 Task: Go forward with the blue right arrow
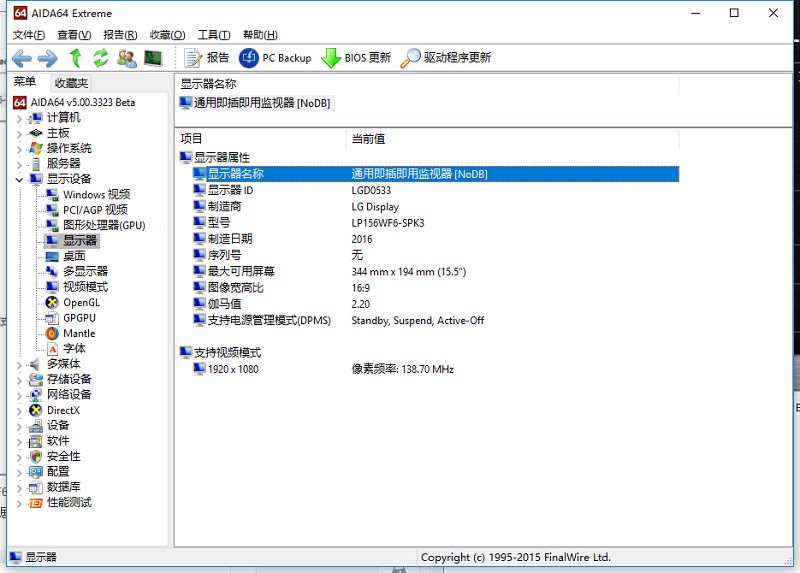(x=48, y=58)
